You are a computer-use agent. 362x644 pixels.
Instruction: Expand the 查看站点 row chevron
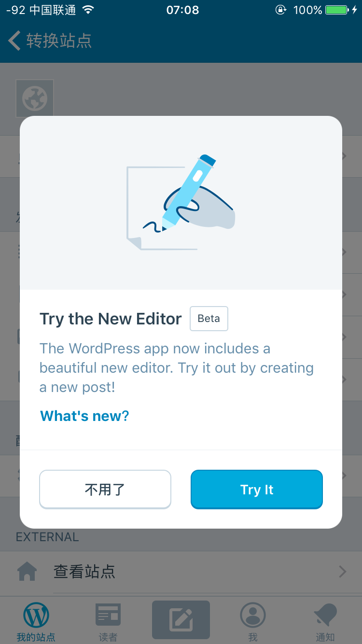tap(343, 572)
